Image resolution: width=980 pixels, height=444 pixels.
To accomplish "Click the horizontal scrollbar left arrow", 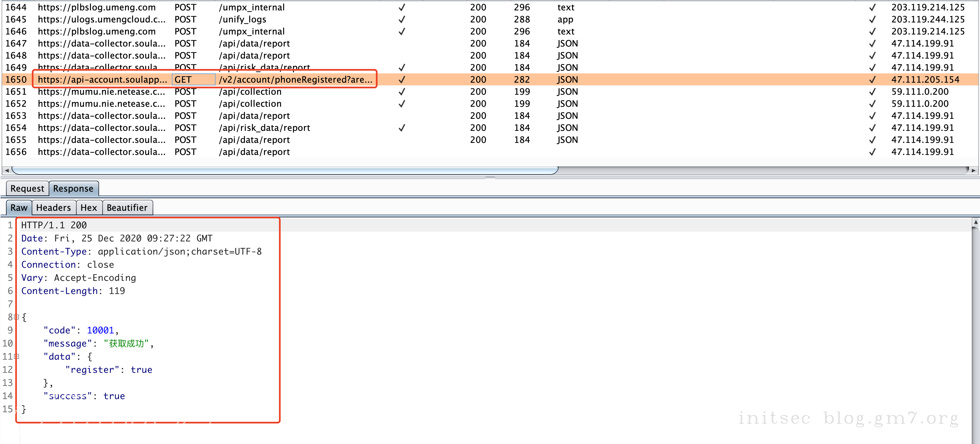I will [x=7, y=170].
